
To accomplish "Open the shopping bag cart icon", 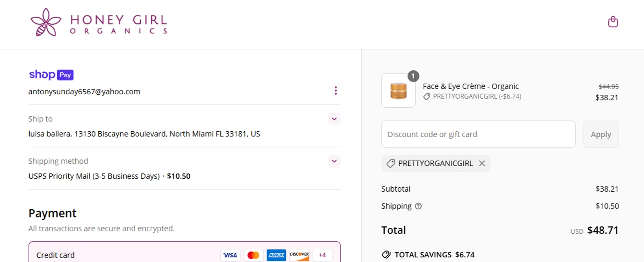I will [x=613, y=21].
